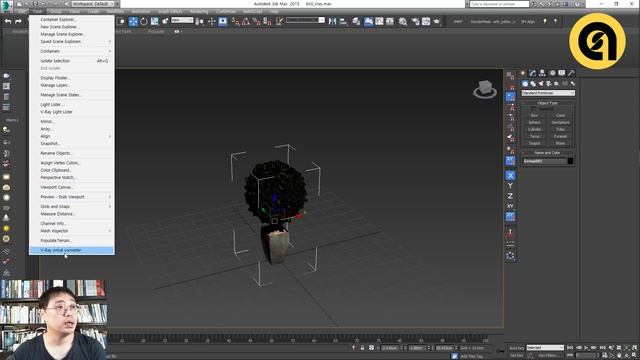
Task: Click the Box primitive button
Action: (x=534, y=116)
